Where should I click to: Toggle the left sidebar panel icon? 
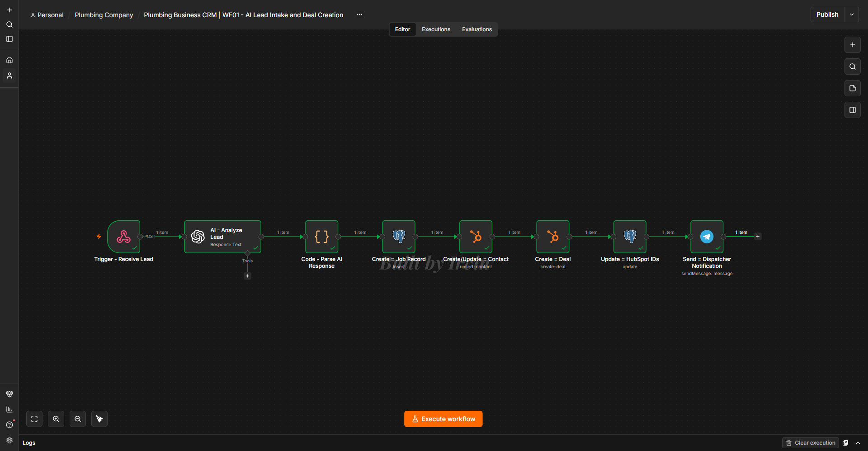(9, 39)
